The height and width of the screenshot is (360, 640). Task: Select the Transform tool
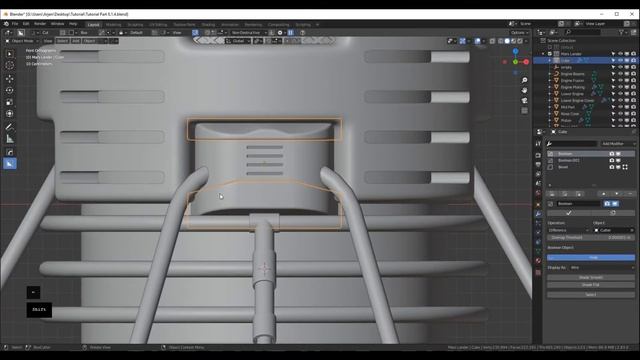(10, 114)
